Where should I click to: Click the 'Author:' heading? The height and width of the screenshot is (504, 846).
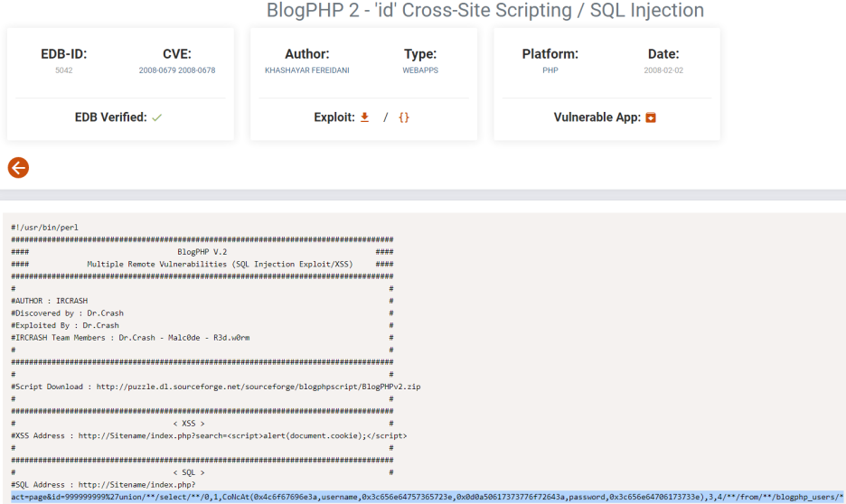pos(307,54)
